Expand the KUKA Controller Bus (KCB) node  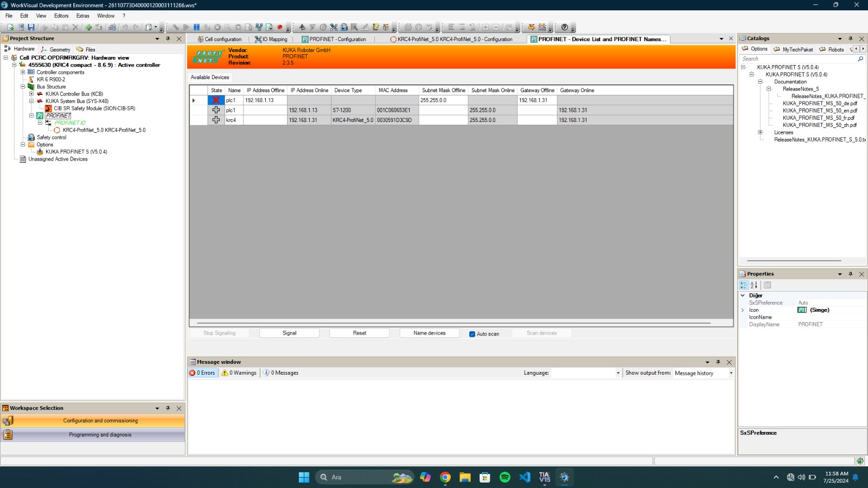coord(31,94)
